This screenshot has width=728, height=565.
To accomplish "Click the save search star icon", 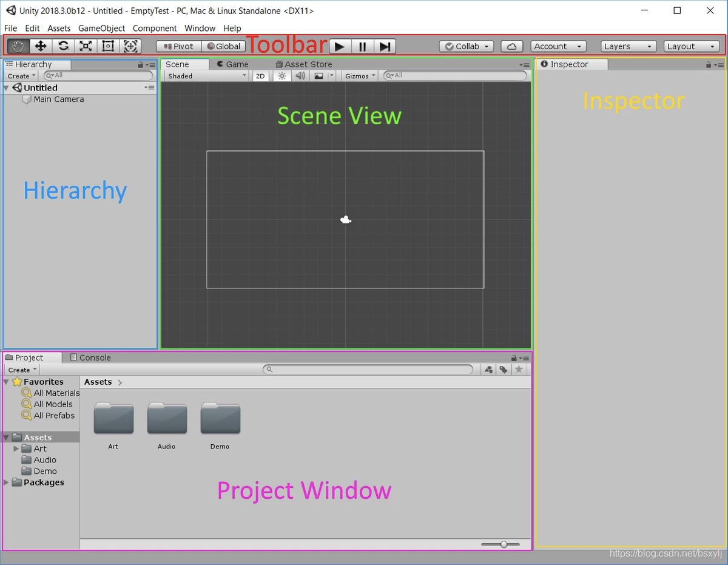I will pos(519,369).
